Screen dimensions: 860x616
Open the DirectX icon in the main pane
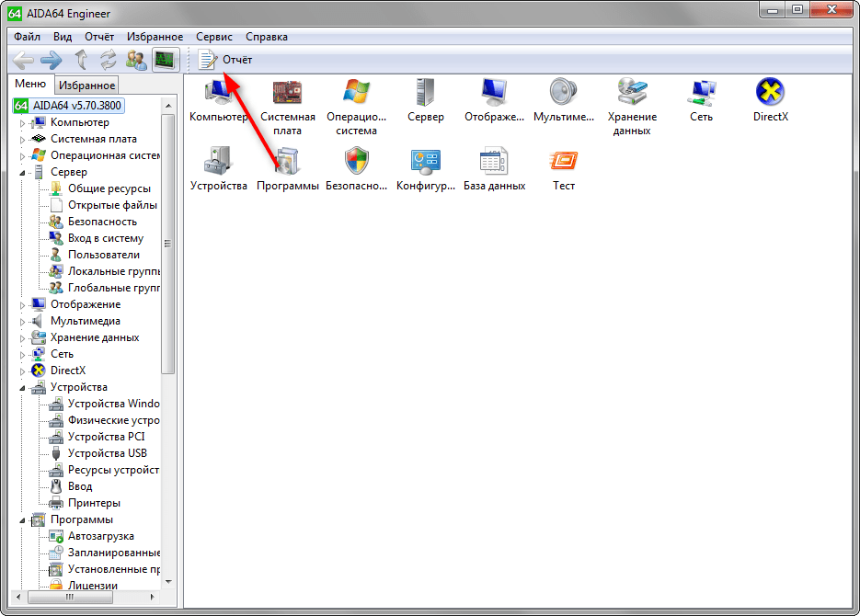tap(770, 100)
